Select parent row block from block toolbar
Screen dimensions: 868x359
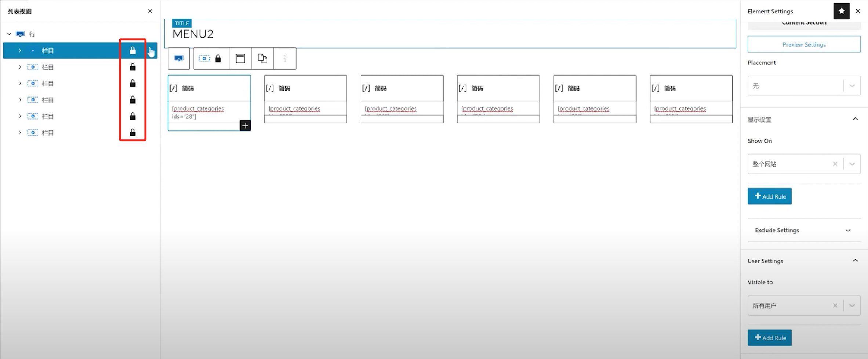[179, 58]
